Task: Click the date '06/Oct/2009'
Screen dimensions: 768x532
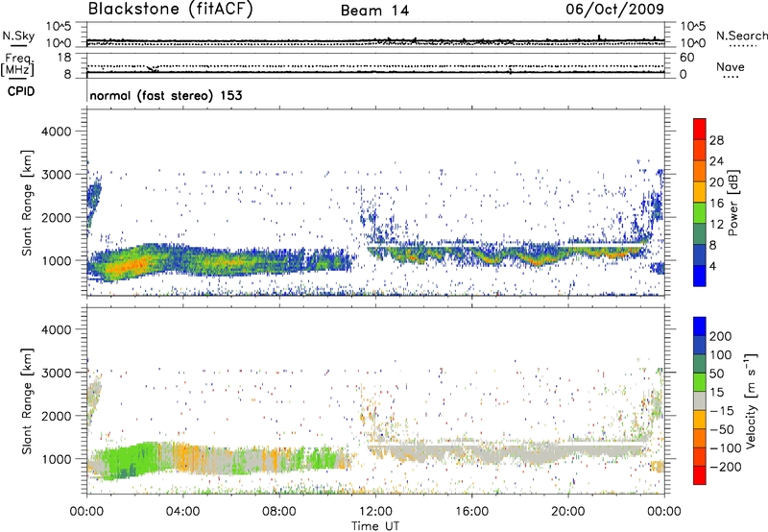Action: tap(615, 10)
